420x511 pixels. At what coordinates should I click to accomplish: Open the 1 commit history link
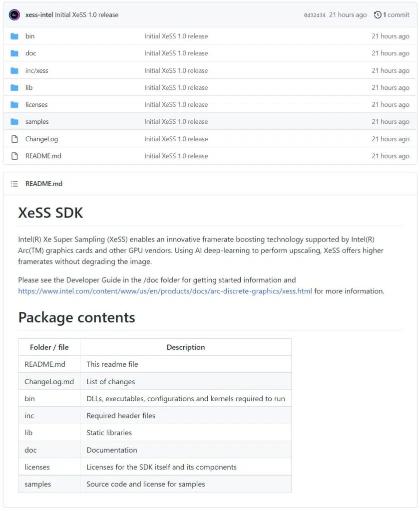(x=396, y=15)
